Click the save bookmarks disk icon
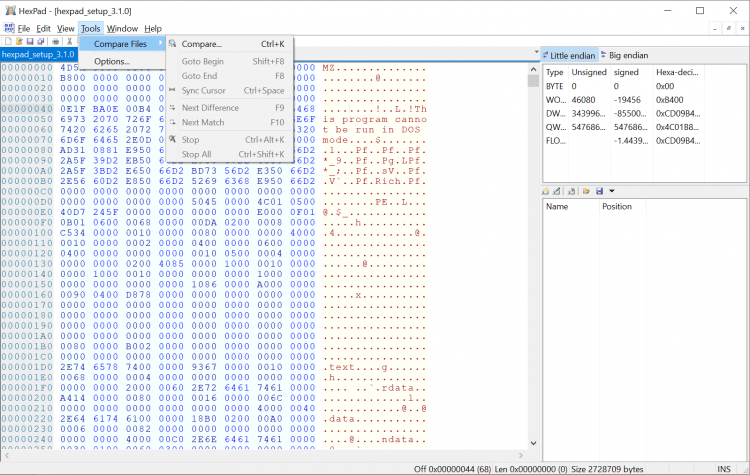Image resolution: width=750 pixels, height=475 pixels. click(x=598, y=191)
